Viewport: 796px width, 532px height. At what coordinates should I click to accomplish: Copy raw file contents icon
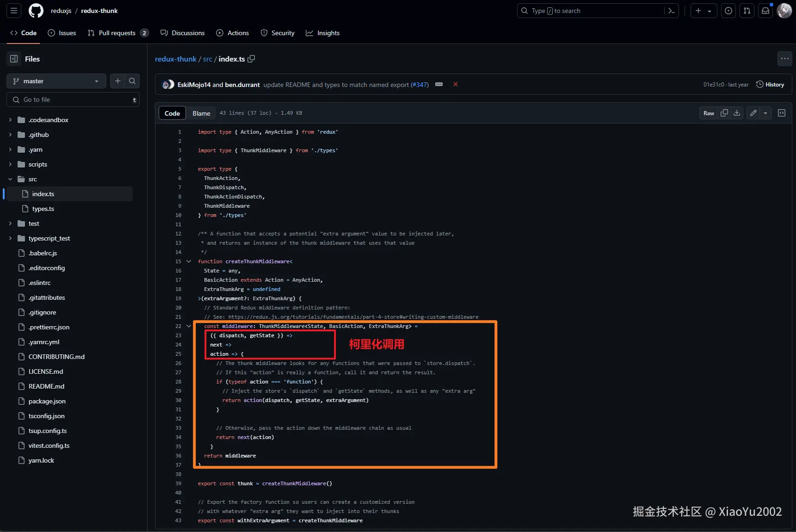pyautogui.click(x=724, y=113)
